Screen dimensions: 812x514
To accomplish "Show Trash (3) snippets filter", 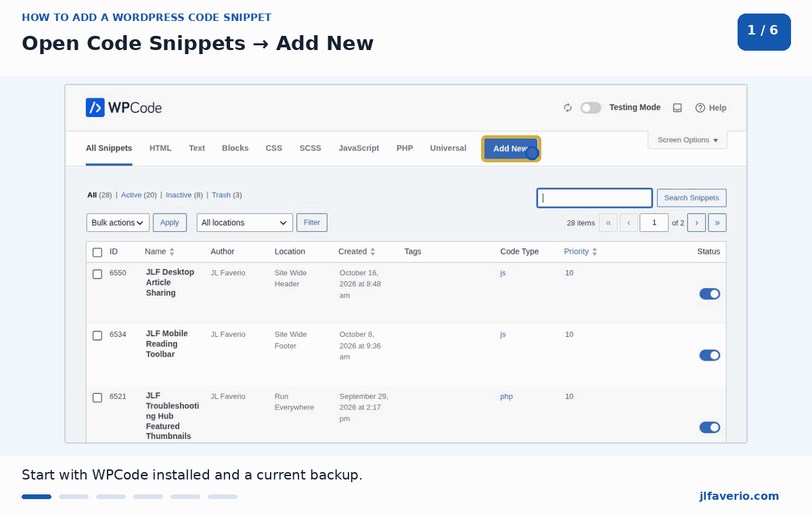I will pyautogui.click(x=227, y=195).
